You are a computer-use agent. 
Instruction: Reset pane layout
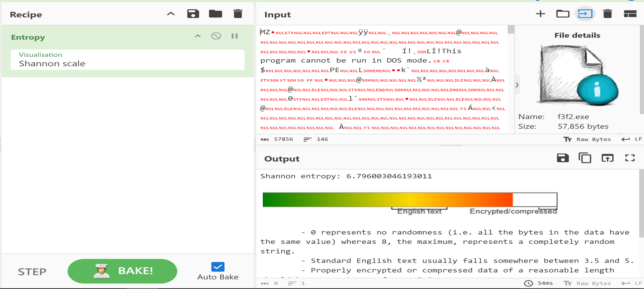click(630, 14)
